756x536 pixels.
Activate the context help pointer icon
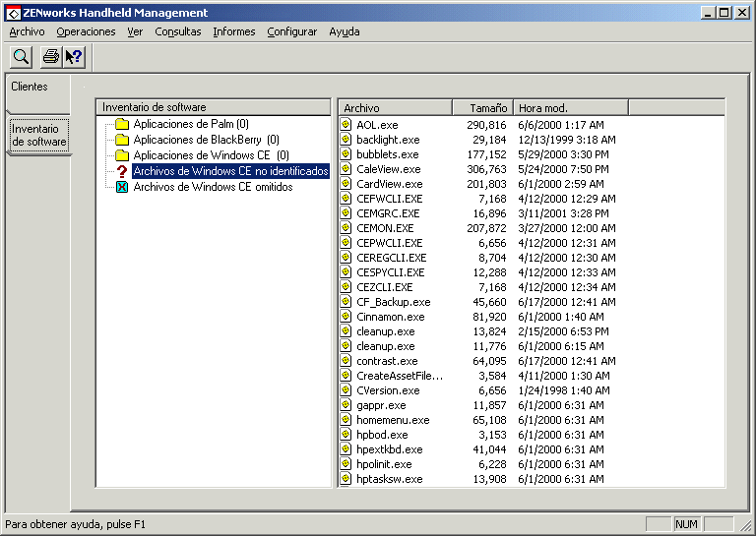click(74, 57)
